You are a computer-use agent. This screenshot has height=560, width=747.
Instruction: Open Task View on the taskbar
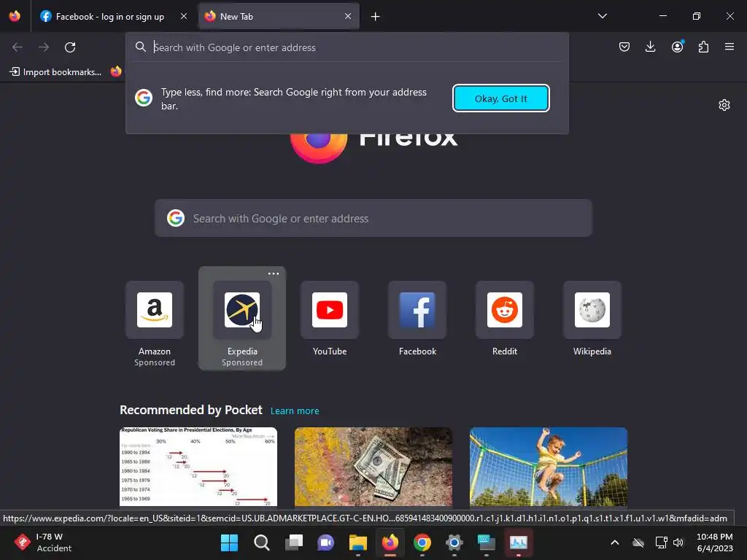pos(293,542)
